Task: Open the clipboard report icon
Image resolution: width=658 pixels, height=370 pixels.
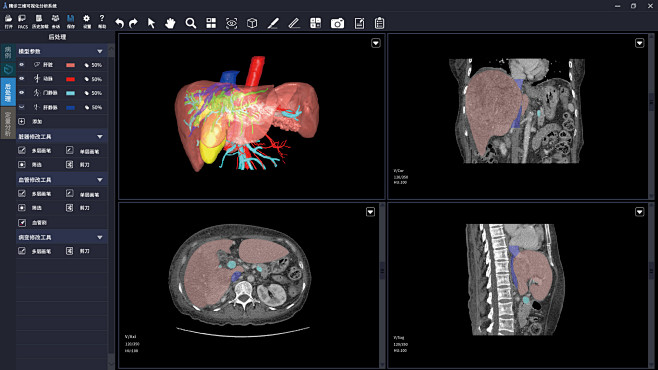Action: coord(379,23)
